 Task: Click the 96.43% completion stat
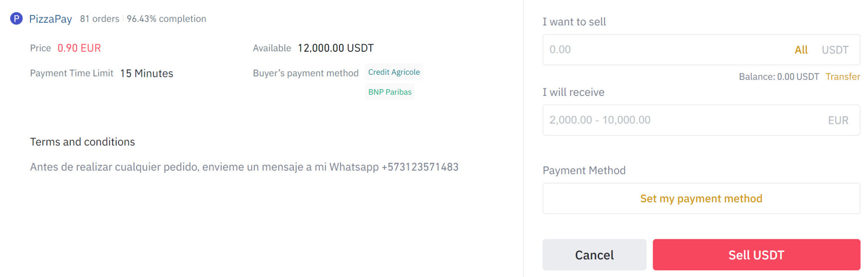tap(167, 19)
